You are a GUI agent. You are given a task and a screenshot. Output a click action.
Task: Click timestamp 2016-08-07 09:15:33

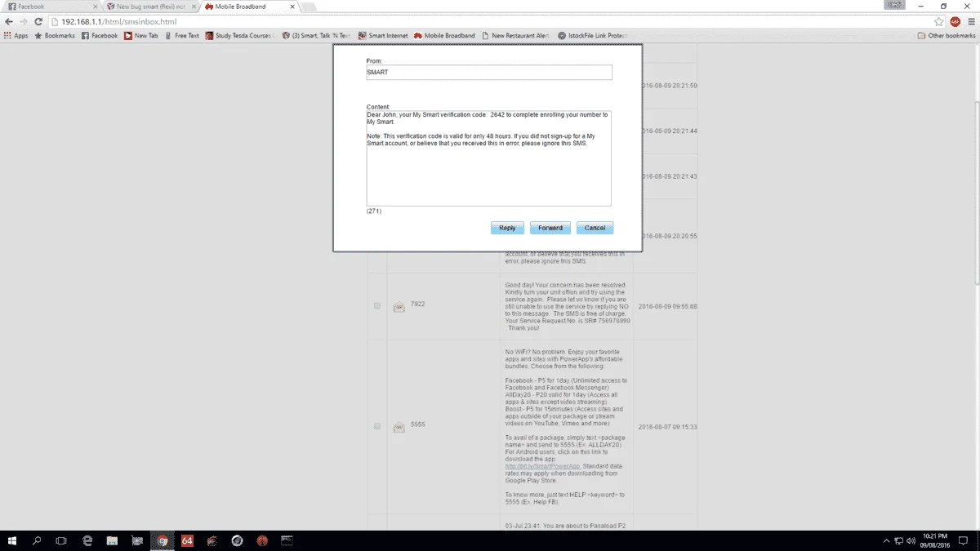click(x=668, y=427)
